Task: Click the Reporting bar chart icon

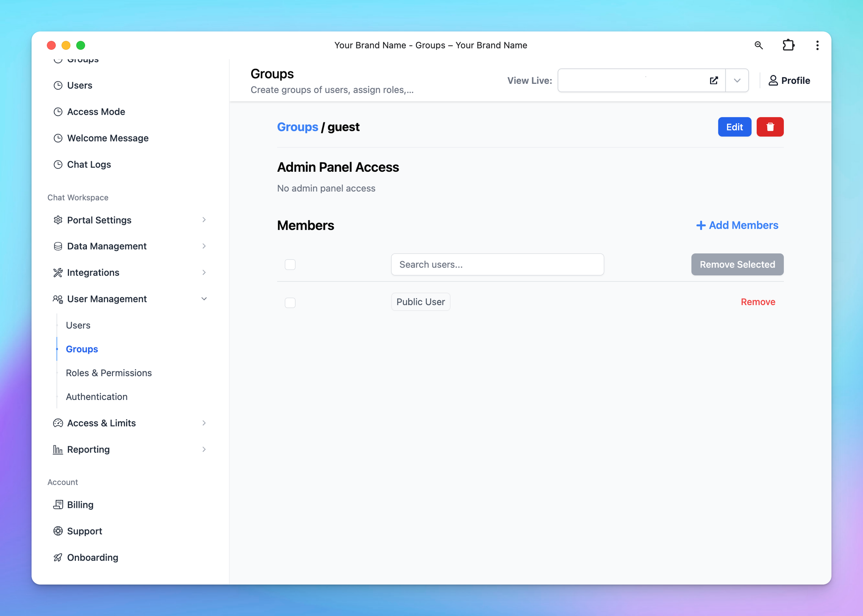Action: point(58,450)
